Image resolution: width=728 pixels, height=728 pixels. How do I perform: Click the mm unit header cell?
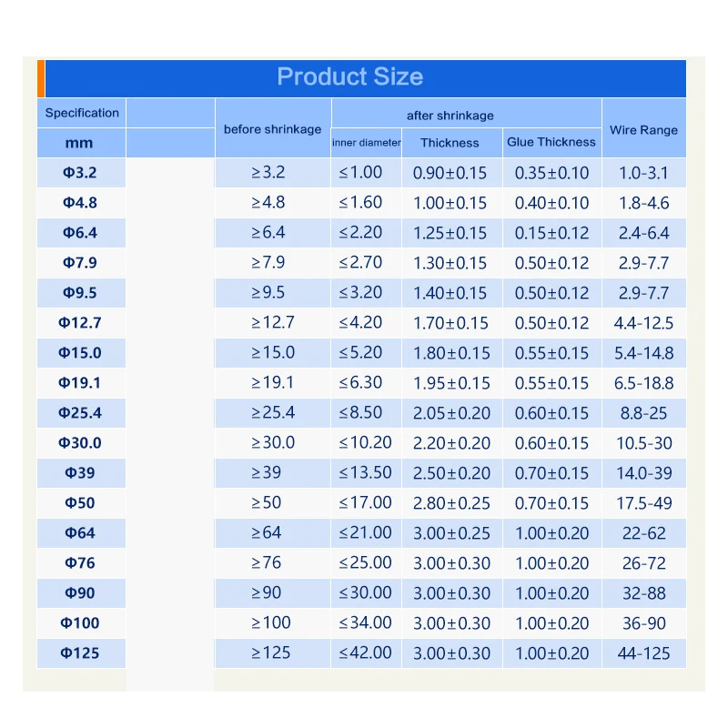82,143
